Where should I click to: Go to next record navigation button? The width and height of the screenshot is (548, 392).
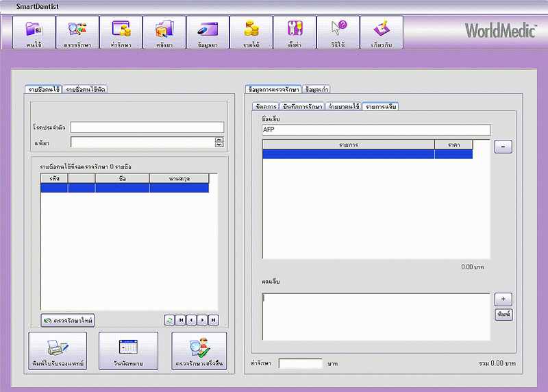click(202, 320)
